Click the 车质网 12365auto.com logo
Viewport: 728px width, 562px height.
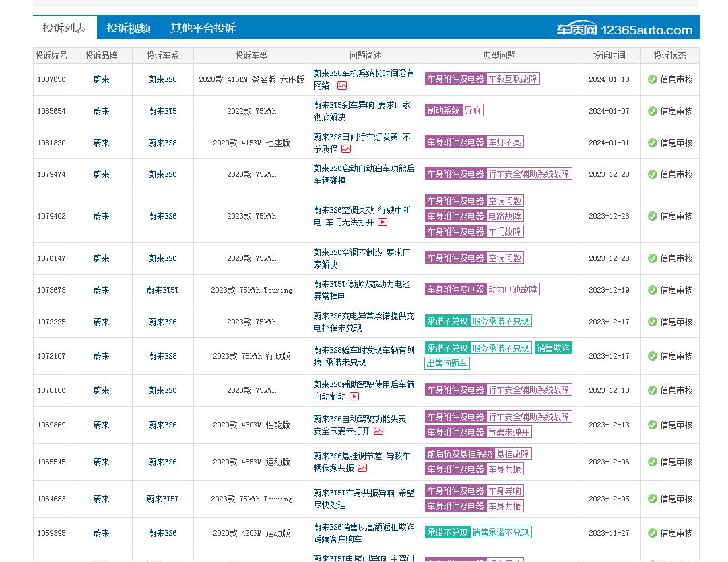click(x=624, y=29)
